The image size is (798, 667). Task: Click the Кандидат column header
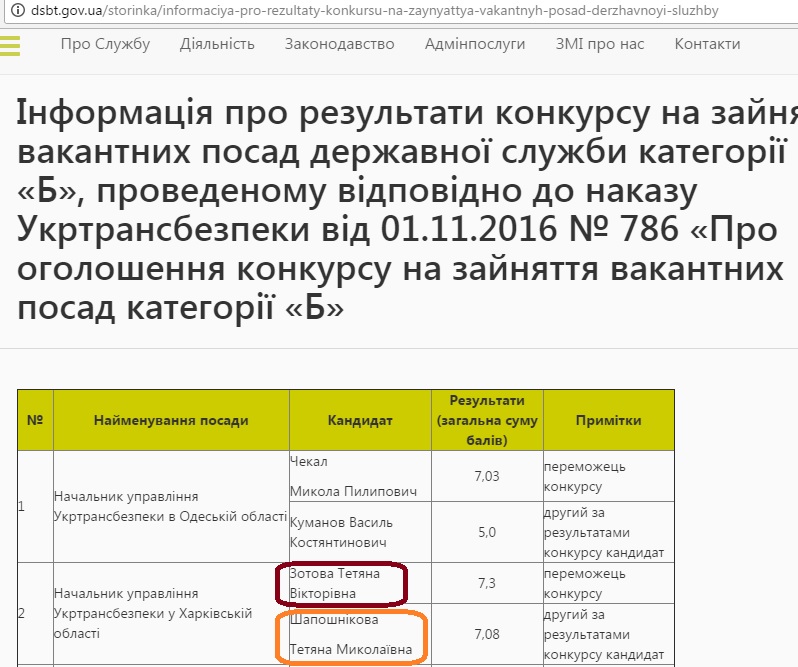360,420
